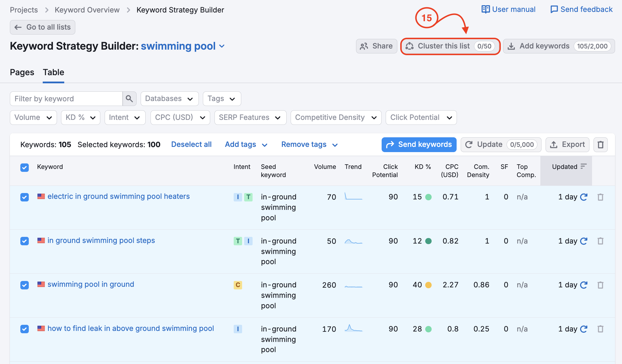The width and height of the screenshot is (622, 364).
Task: Click the Add keywords download icon
Action: tap(511, 46)
